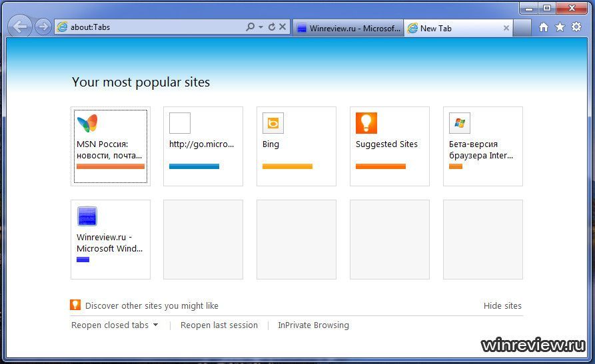The height and width of the screenshot is (364, 595).
Task: Close the New Tab tab
Action: point(506,28)
